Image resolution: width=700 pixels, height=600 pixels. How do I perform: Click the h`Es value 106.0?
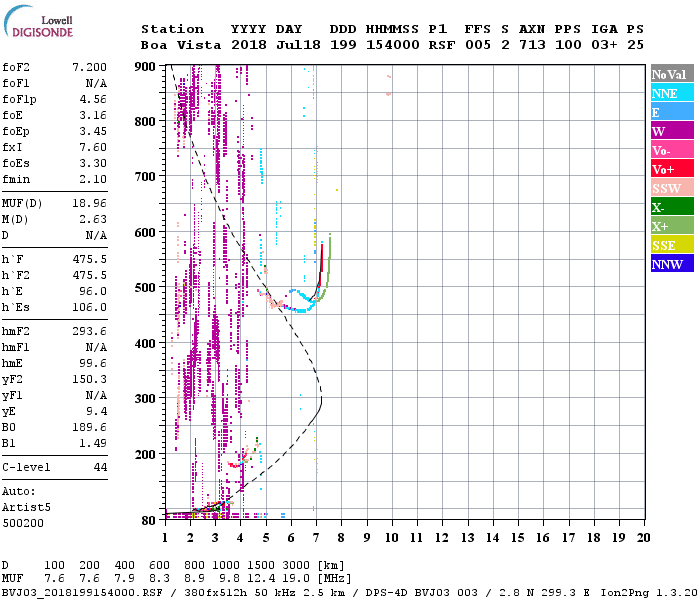(x=89, y=308)
